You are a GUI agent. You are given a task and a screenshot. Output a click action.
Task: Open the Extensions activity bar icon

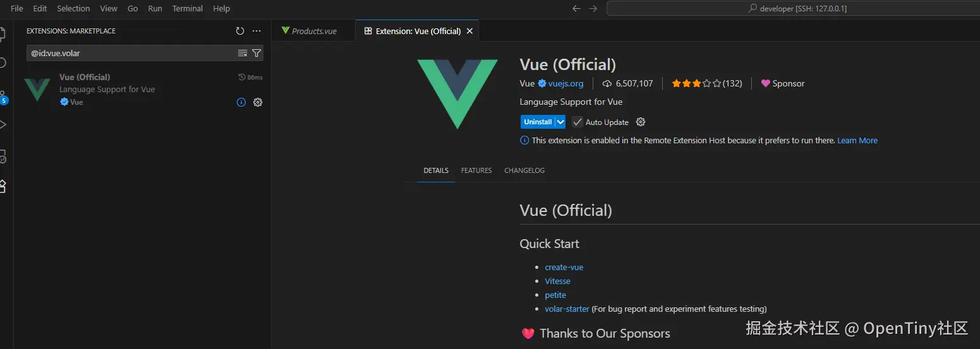tap(3, 186)
